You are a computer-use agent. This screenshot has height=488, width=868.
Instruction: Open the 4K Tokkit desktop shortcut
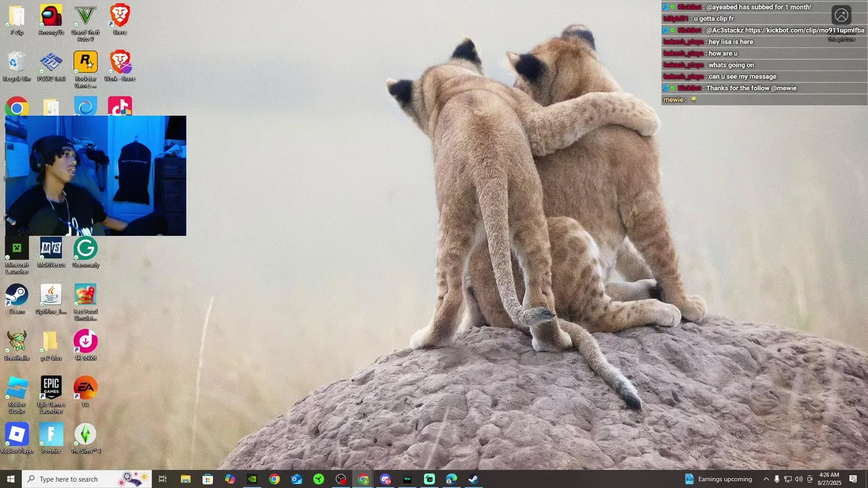(x=85, y=346)
